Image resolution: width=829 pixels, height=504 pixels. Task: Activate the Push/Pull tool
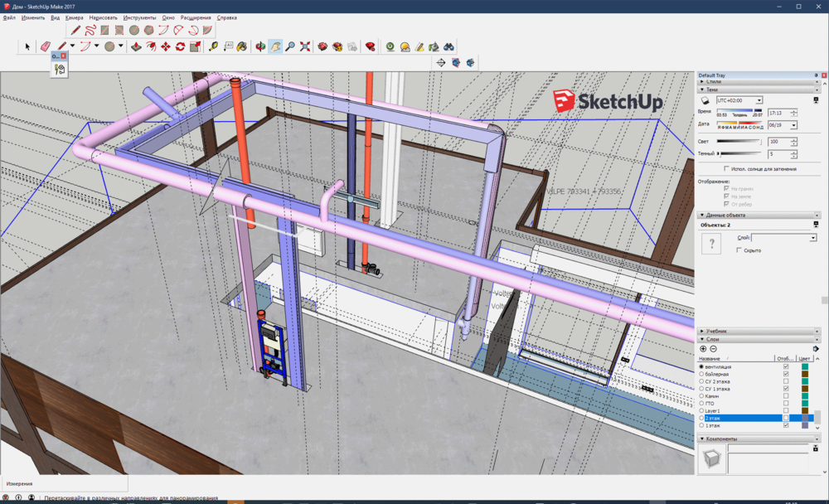click(136, 46)
